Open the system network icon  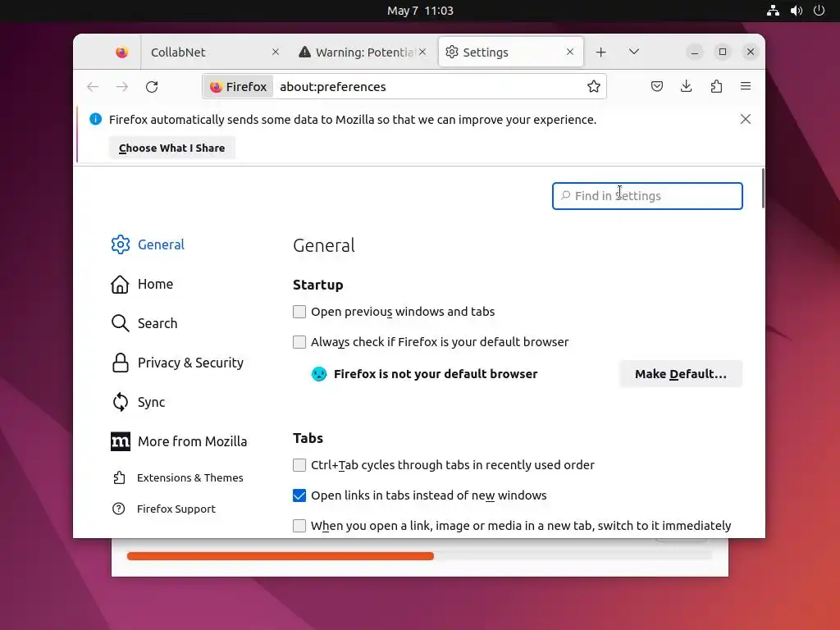pyautogui.click(x=773, y=11)
